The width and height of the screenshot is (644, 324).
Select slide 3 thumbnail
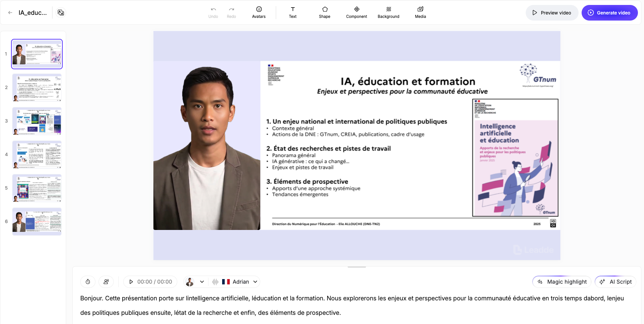[37, 121]
